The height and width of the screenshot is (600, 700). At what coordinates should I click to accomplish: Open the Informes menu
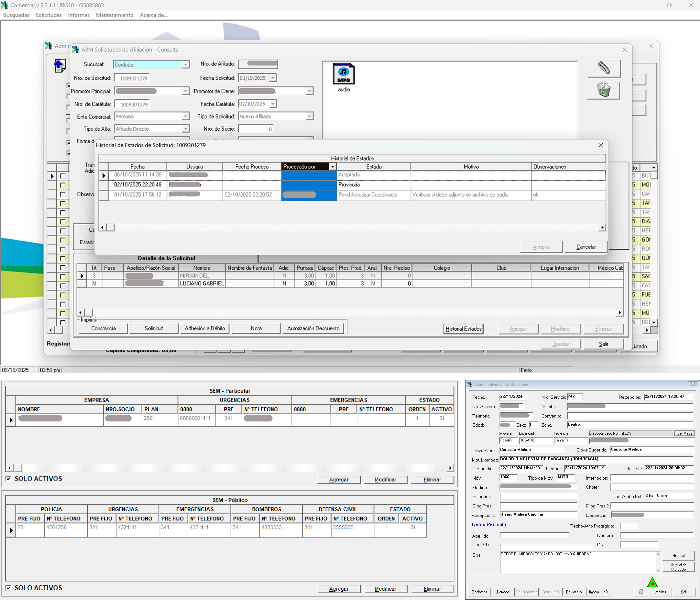coord(79,15)
